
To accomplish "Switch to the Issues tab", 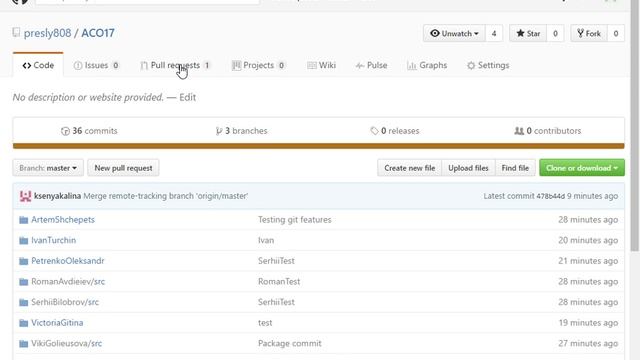I will [96, 65].
